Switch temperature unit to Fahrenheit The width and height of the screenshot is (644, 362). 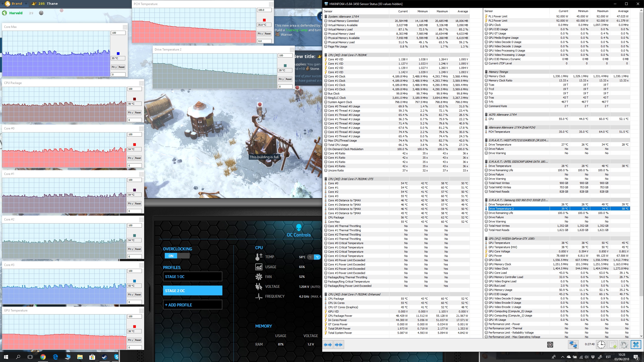click(x=311, y=257)
